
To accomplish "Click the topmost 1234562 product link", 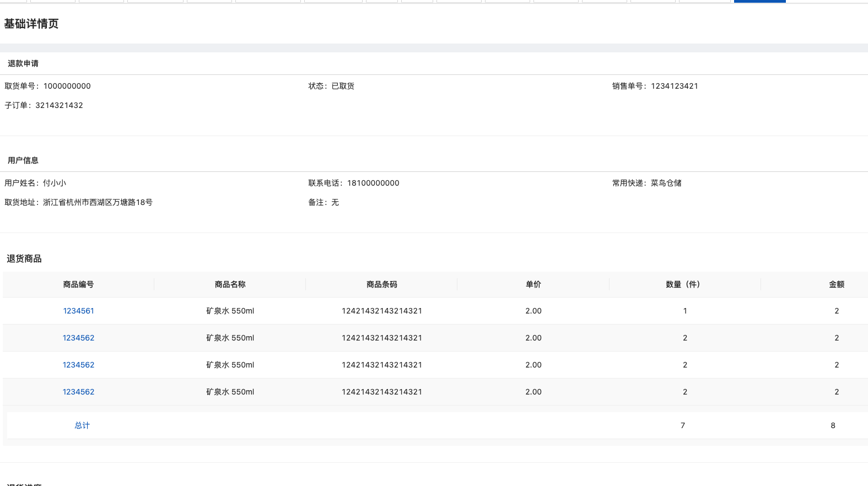I will [x=78, y=338].
